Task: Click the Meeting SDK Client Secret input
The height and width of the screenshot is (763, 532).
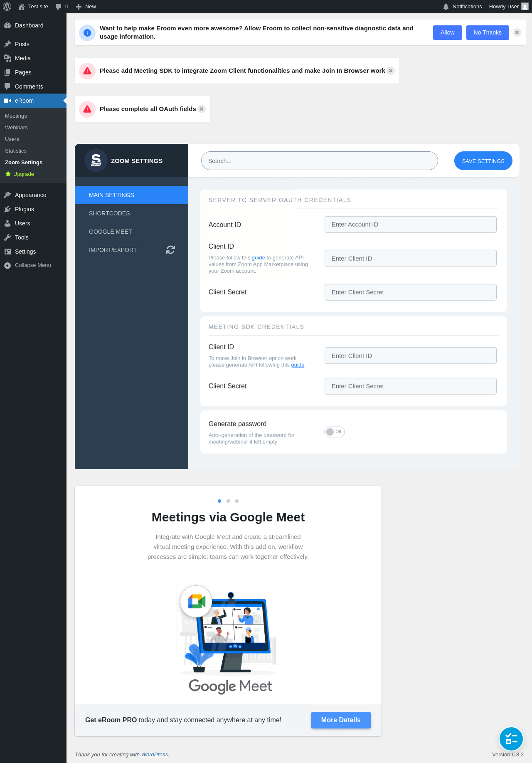Action: tap(410, 386)
